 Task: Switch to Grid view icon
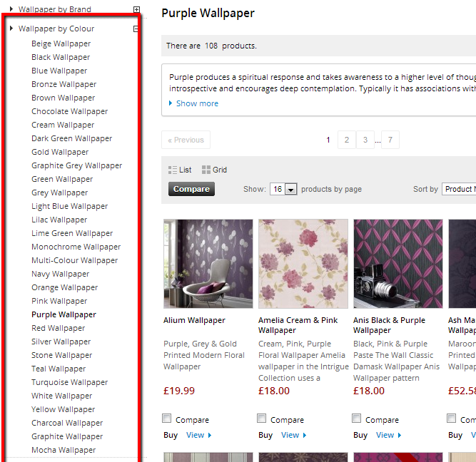[x=206, y=170]
